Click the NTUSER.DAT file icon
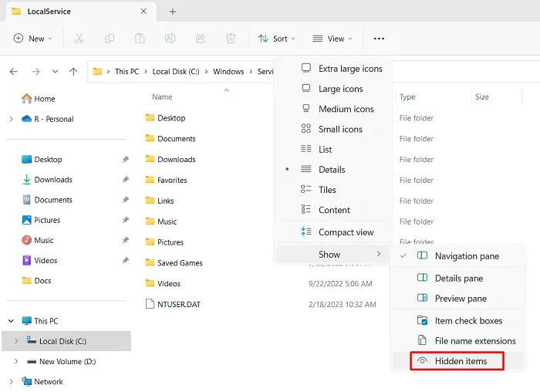Image resolution: width=540 pixels, height=392 pixels. tap(150, 304)
